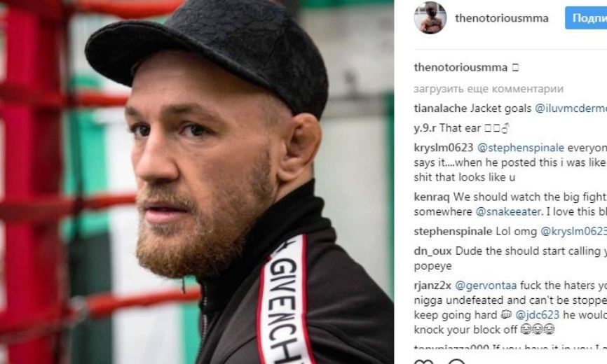Click the @jdc623 mention
The height and width of the screenshot is (364, 607).
pos(538,315)
